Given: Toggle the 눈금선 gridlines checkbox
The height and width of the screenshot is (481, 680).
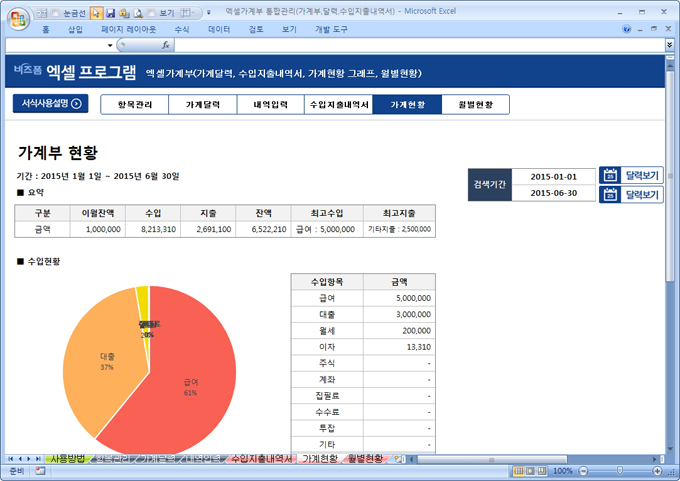Looking at the screenshot, I should click(55, 13).
